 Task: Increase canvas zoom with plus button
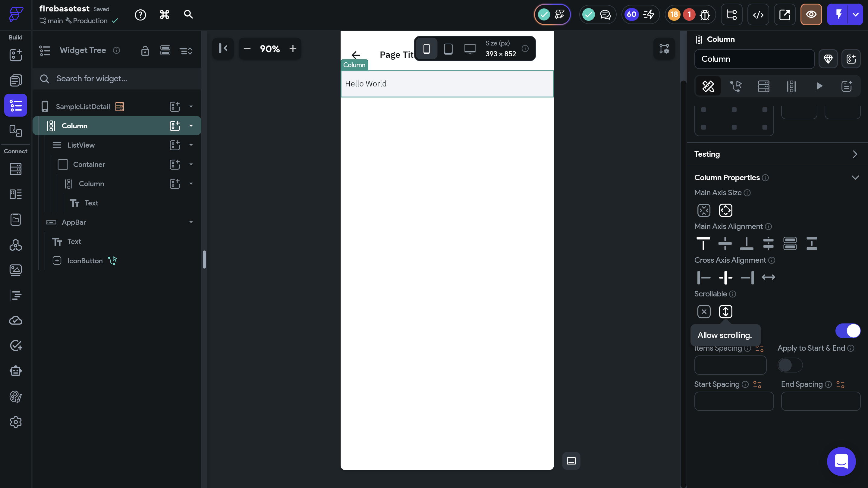(x=292, y=49)
